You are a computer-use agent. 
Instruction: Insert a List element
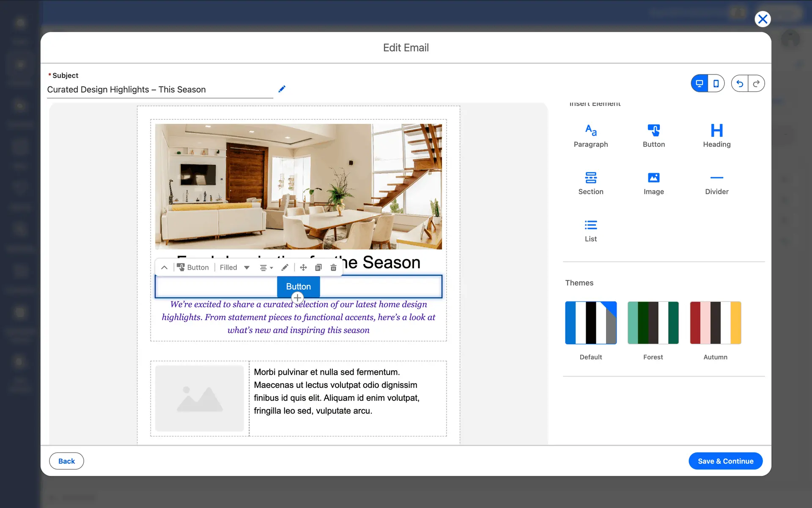pos(590,230)
